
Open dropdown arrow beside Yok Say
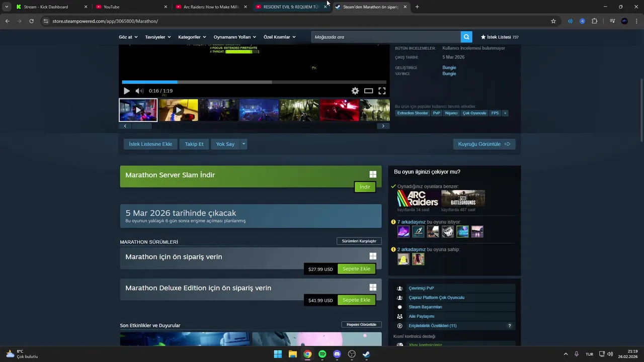click(244, 144)
